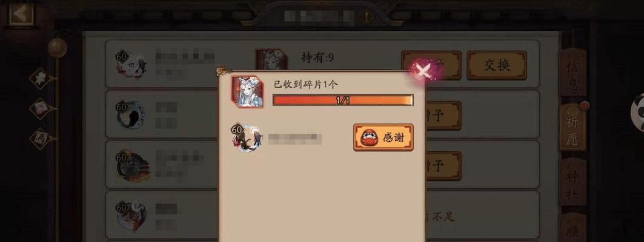The height and width of the screenshot is (242, 644).
Task: Click the panda face icon
Action: [x=637, y=113]
